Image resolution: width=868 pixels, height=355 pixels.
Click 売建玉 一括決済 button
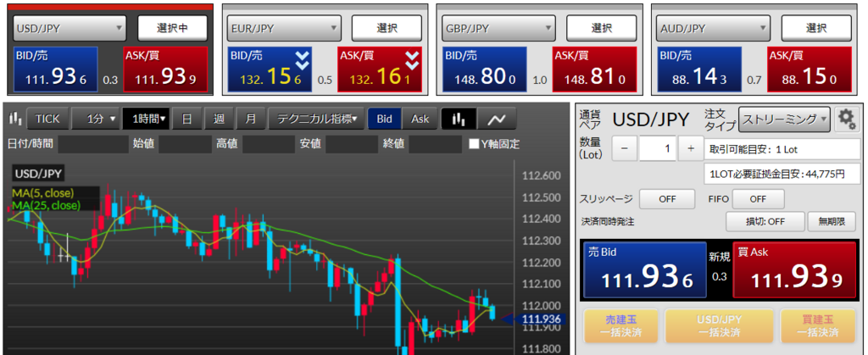[621, 326]
